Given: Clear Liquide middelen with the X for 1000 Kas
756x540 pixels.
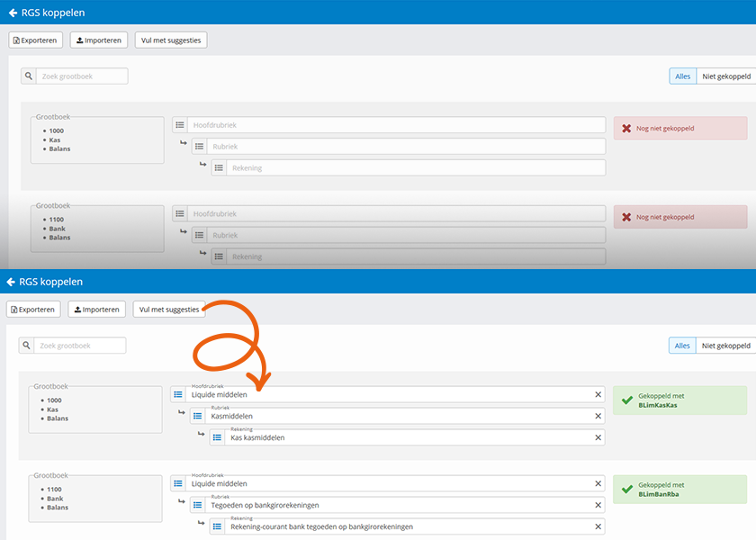Looking at the screenshot, I should click(x=598, y=394).
